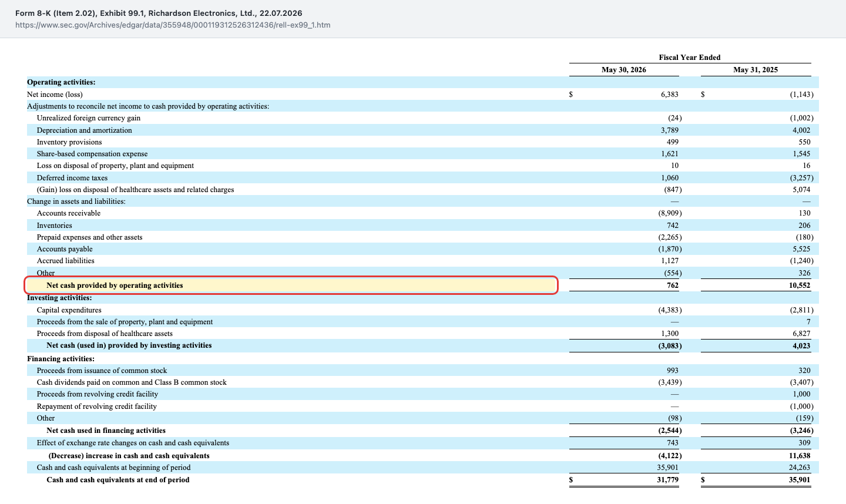Click "Proceeds from revolving credit facility" label
Image resolution: width=846 pixels, height=504 pixels.
click(x=98, y=394)
